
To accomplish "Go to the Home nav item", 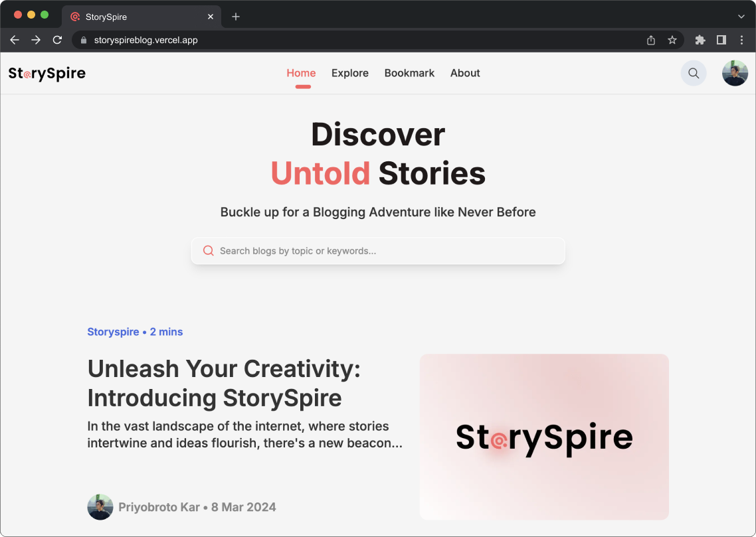I will click(301, 73).
